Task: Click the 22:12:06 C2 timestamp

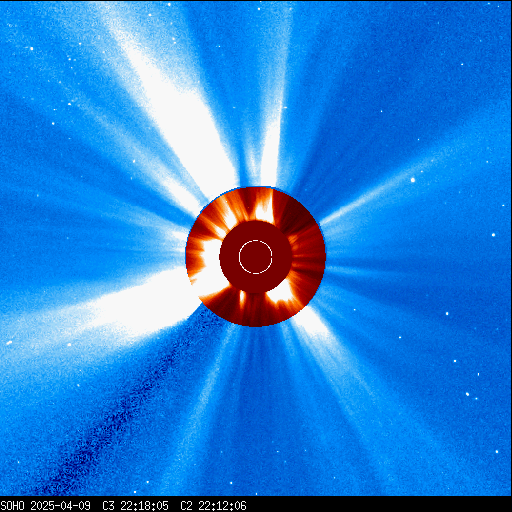Action: pyautogui.click(x=222, y=506)
